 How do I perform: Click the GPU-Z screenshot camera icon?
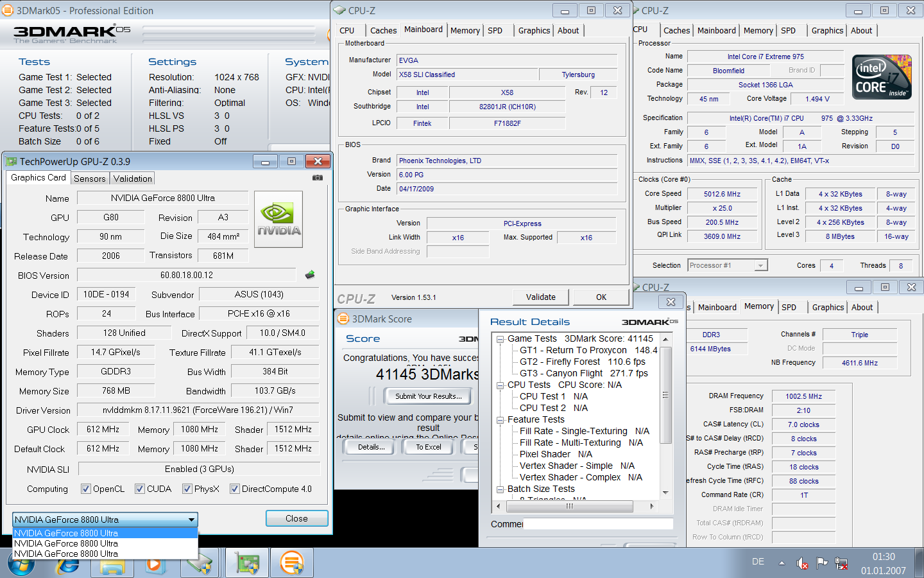pyautogui.click(x=318, y=178)
